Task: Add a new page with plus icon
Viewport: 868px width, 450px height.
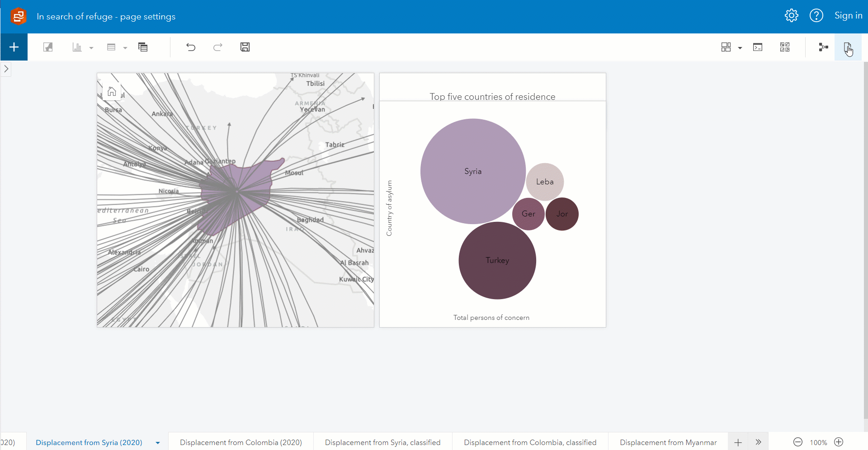Action: click(738, 442)
